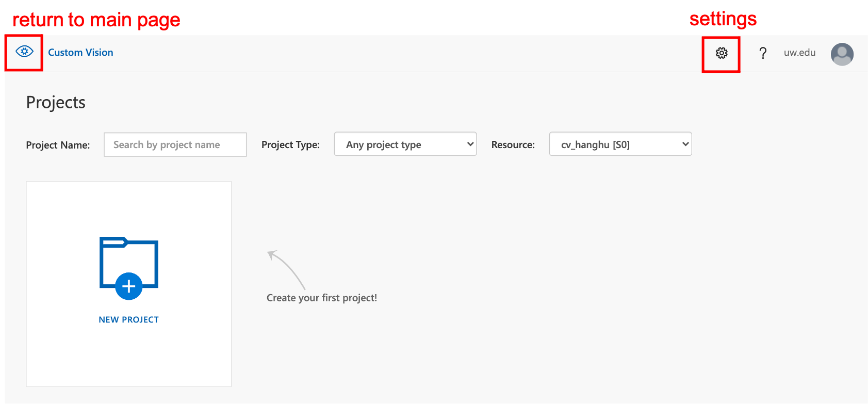The image size is (868, 404).
Task: Click the Custom Vision eye logo icon
Action: pyautogui.click(x=24, y=52)
